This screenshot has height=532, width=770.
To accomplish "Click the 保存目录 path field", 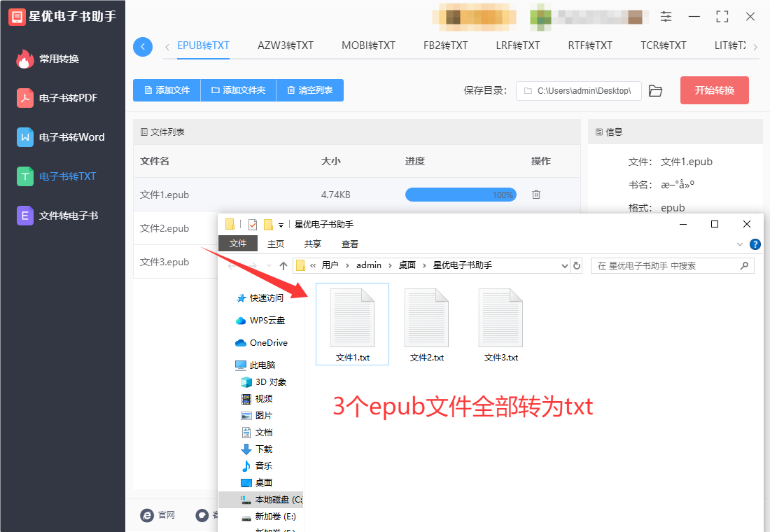I will (578, 91).
